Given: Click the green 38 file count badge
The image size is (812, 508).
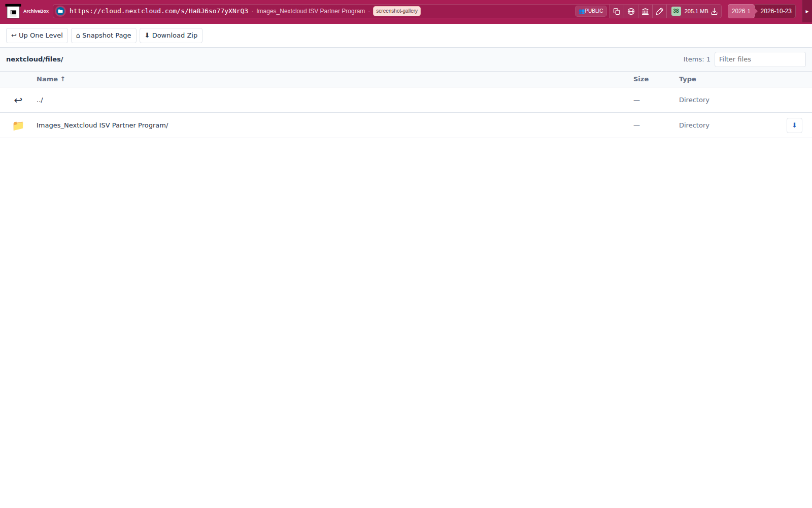Looking at the screenshot, I should pyautogui.click(x=676, y=11).
